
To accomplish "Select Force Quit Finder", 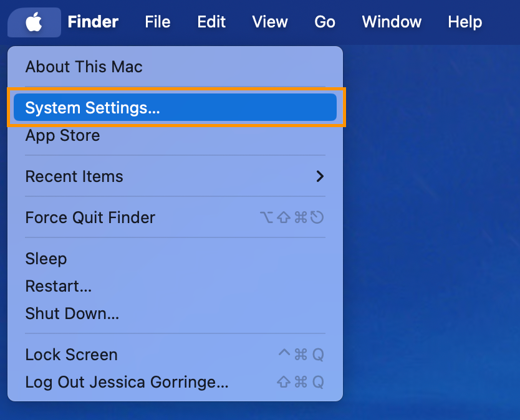I will click(175, 217).
